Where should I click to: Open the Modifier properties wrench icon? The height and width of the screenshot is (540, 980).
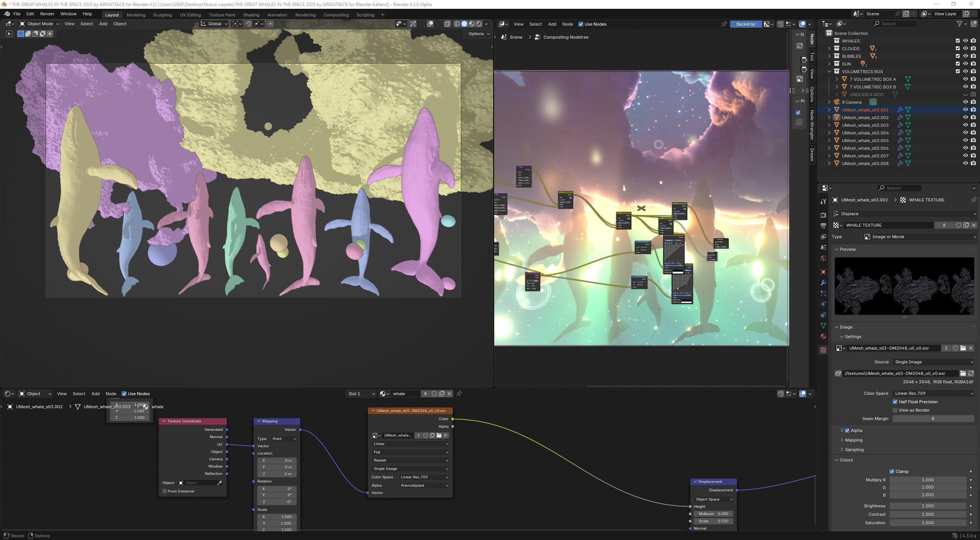click(823, 283)
